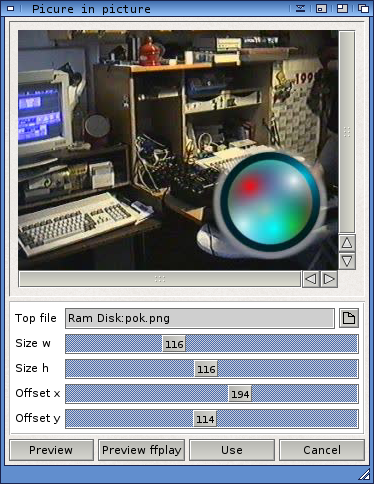
Task: Click the window depth gadget in title bar
Action: coord(363,8)
